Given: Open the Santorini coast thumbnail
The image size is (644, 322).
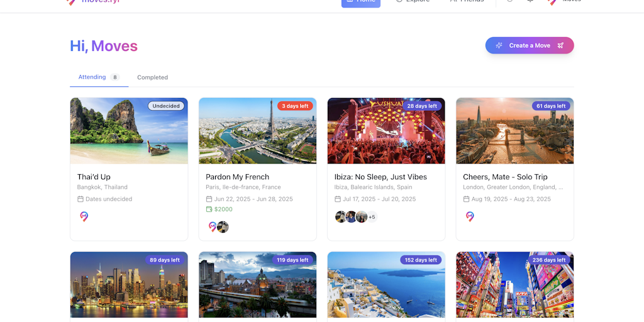Looking at the screenshot, I should click(386, 285).
